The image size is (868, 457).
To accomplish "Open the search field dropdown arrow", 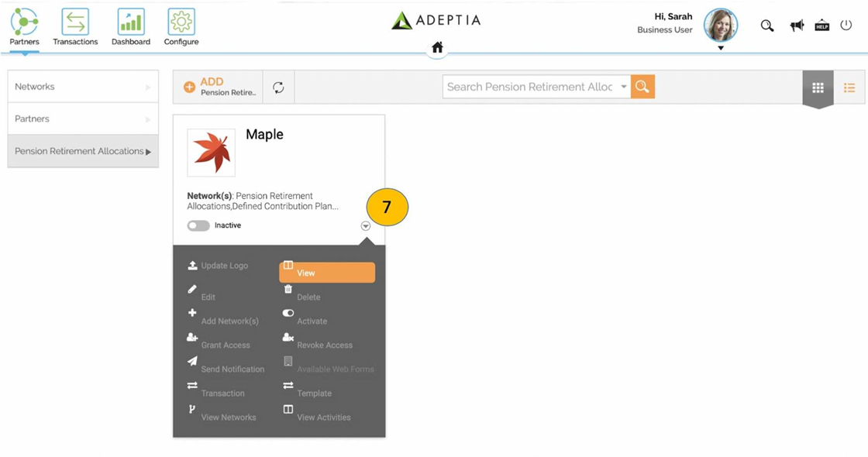I will (x=623, y=87).
